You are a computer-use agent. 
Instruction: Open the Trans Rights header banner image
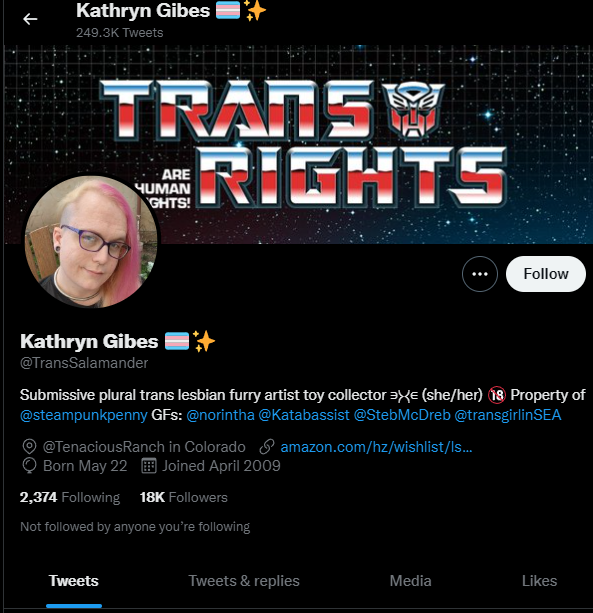click(298, 144)
